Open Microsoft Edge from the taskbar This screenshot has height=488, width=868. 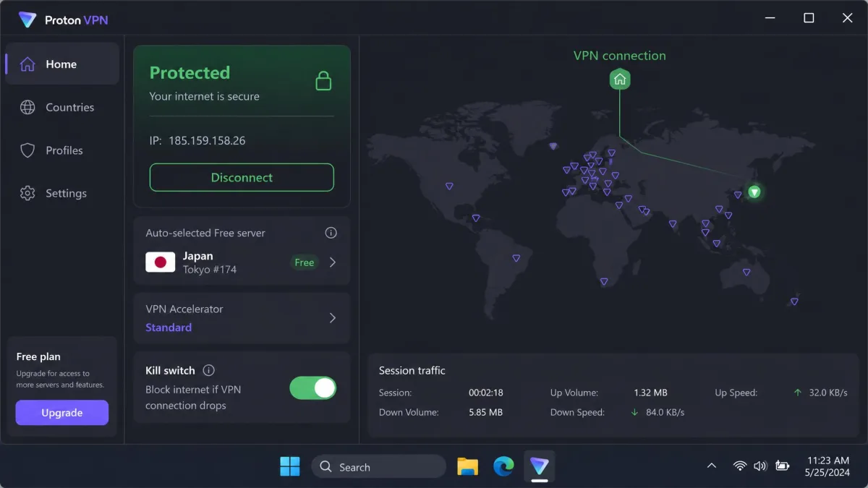coord(503,467)
